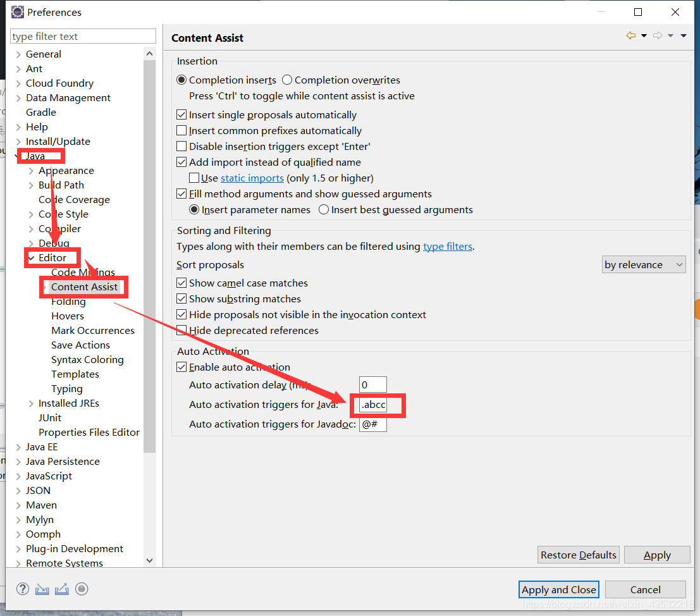
Task: Expand the Java EE node
Action: [x=18, y=447]
